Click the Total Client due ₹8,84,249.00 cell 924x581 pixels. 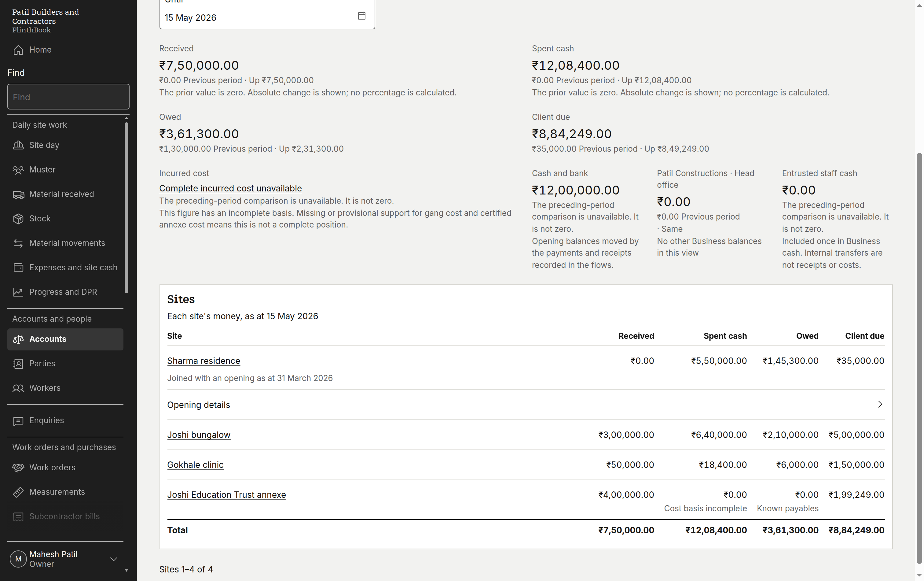click(856, 531)
